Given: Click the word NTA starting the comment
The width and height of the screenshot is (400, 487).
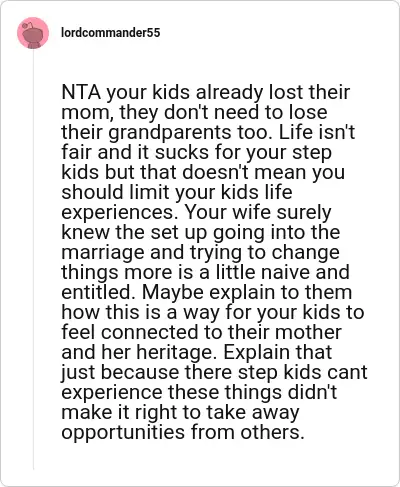Looking at the screenshot, I should click(x=81, y=92).
